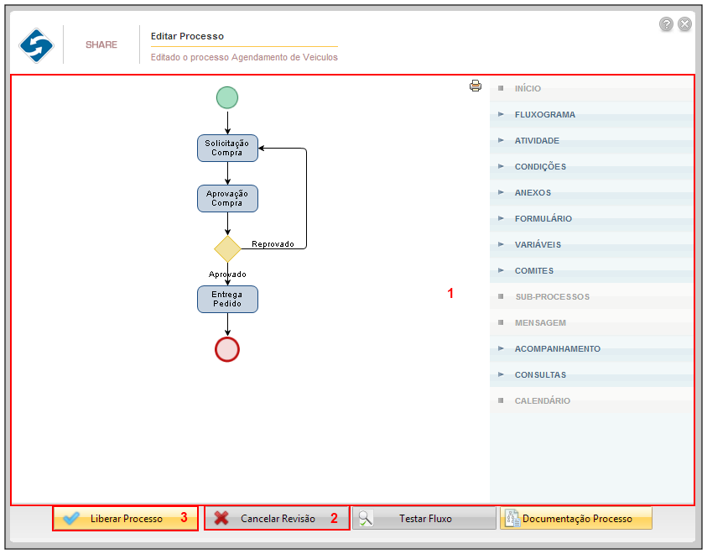This screenshot has width=707, height=554.
Task: Expand the arrow beside ANEXOS
Action: [x=500, y=192]
